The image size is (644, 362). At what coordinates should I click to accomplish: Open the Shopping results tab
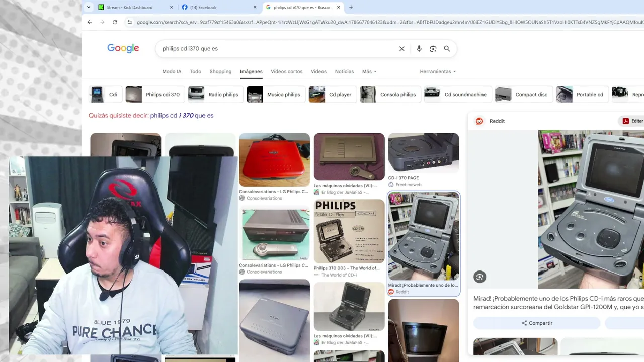coord(220,71)
